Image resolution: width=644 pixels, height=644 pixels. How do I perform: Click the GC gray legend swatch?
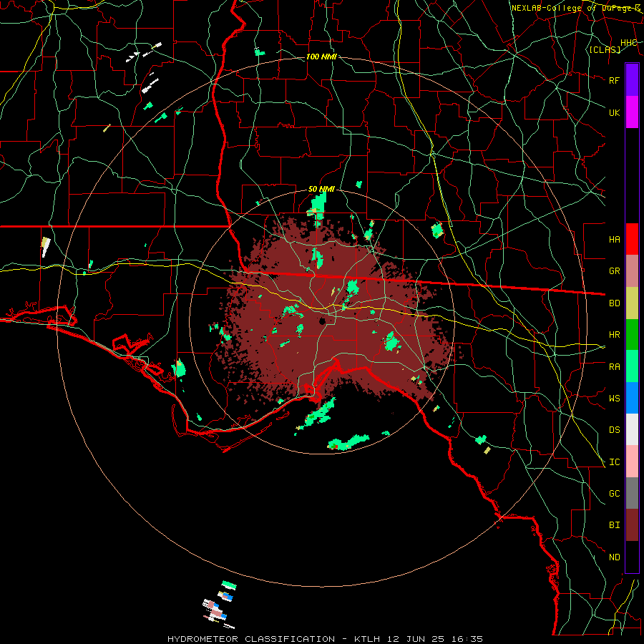[x=632, y=493]
